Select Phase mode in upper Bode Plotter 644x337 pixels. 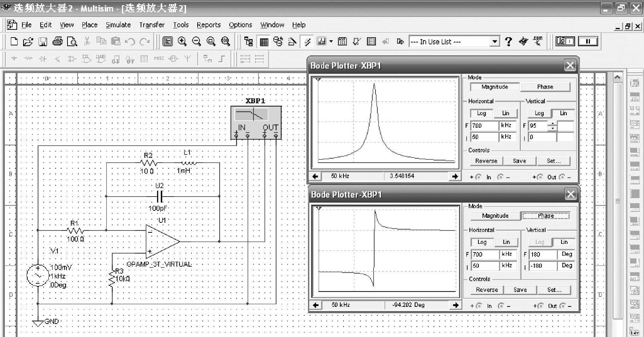(x=545, y=87)
